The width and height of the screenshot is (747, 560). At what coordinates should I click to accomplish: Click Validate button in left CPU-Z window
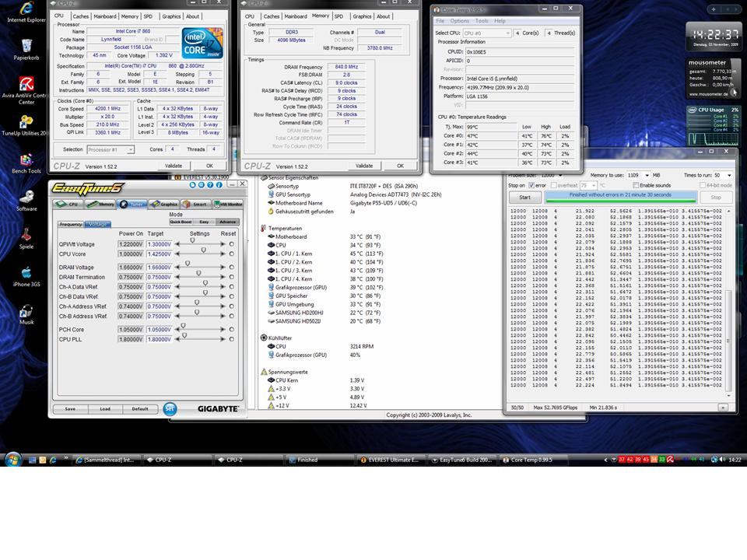tap(174, 166)
